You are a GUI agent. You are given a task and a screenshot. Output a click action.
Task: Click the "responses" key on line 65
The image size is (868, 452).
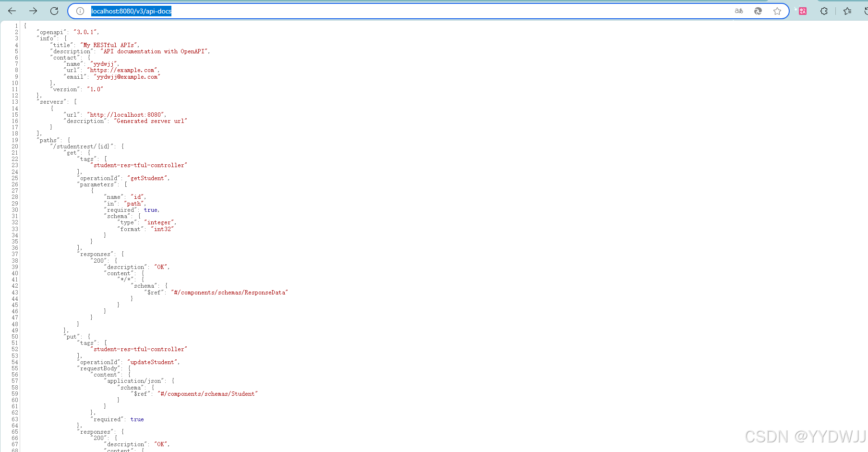click(x=95, y=432)
